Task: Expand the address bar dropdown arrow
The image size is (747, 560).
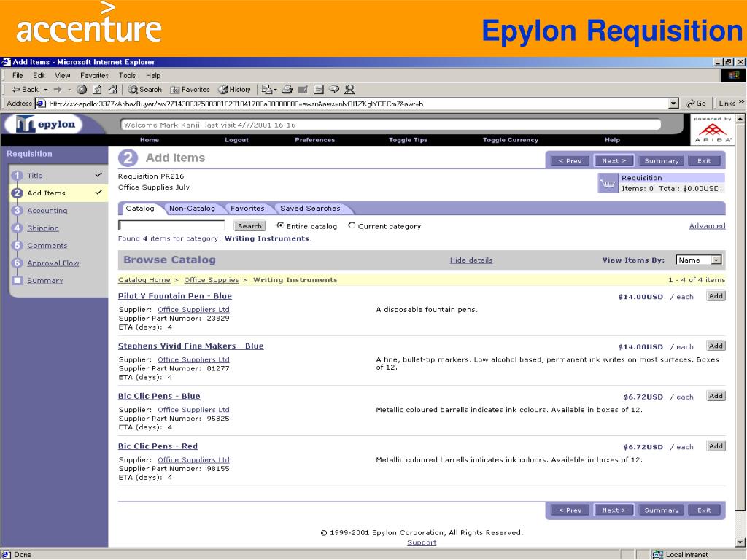Action: [x=673, y=104]
